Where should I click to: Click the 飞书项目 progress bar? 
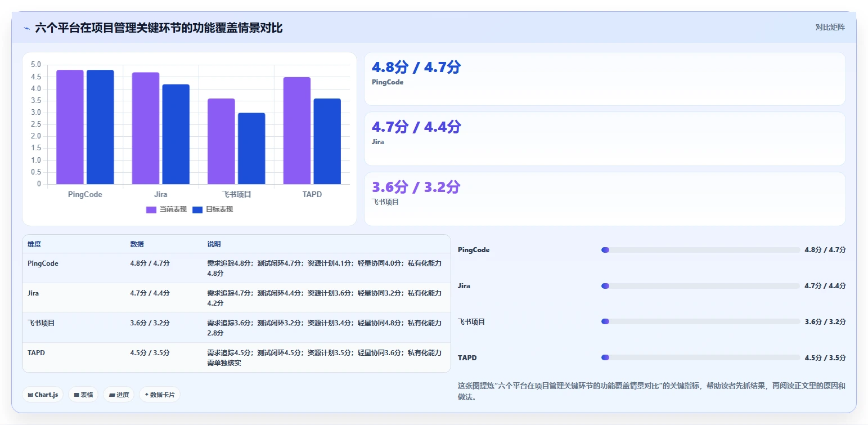pos(700,321)
